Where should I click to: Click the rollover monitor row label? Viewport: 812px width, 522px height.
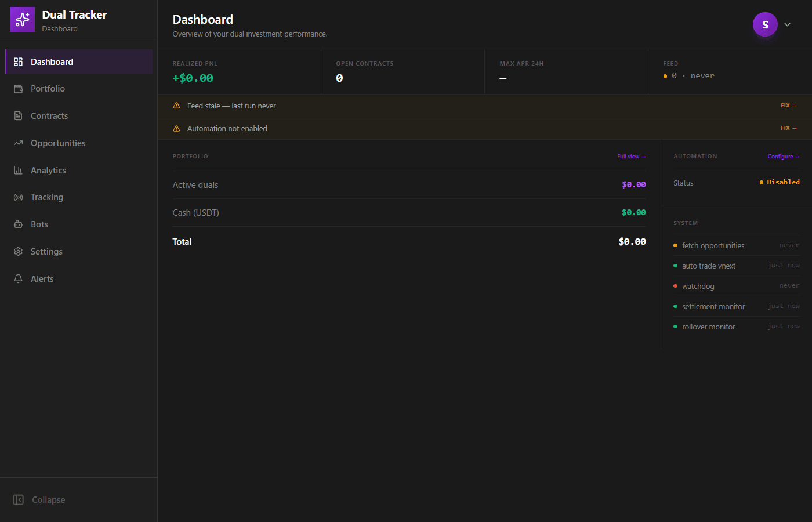point(709,327)
